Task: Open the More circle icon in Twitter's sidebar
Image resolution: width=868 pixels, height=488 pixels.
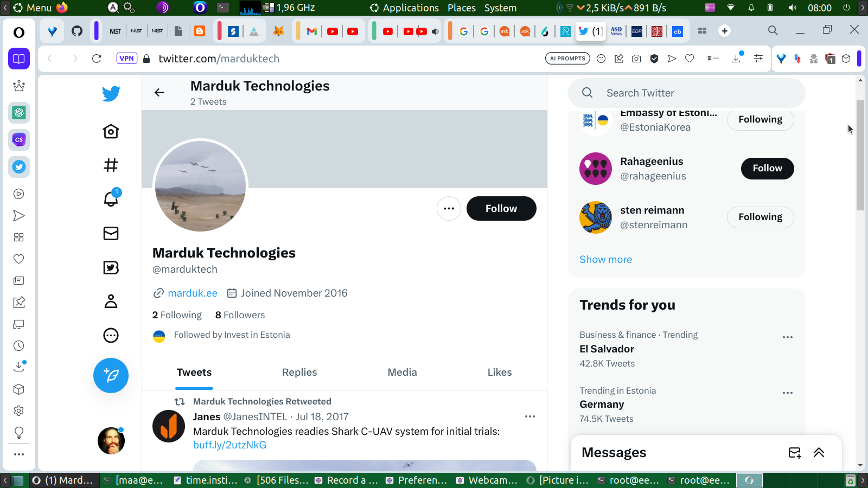Action: tap(111, 335)
